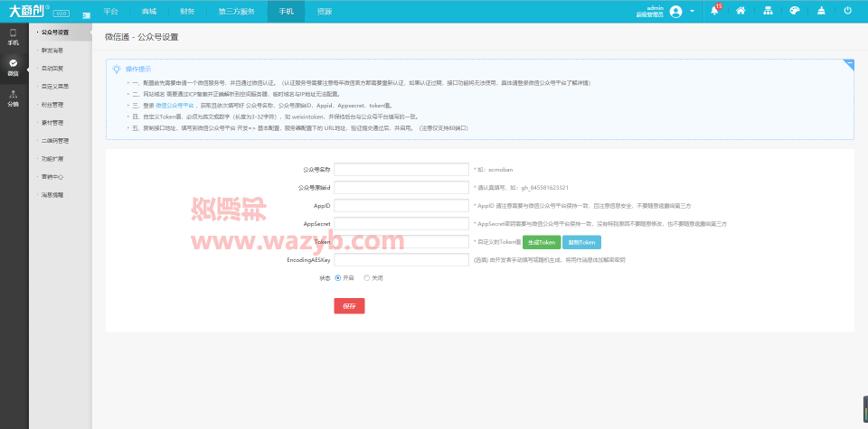Image resolution: width=868 pixels, height=429 pixels.
Task: Click the lightbulb icon next to 操作提示
Action: point(117,69)
